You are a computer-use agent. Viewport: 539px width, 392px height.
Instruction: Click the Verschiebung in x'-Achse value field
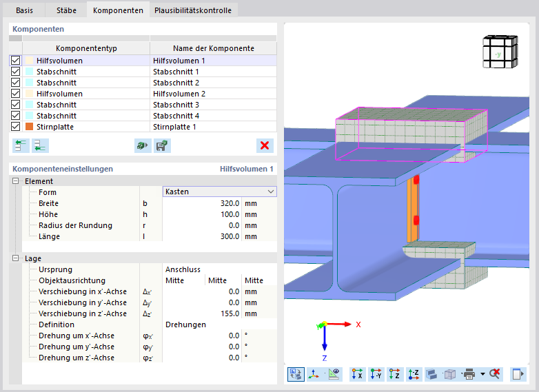tap(202, 291)
